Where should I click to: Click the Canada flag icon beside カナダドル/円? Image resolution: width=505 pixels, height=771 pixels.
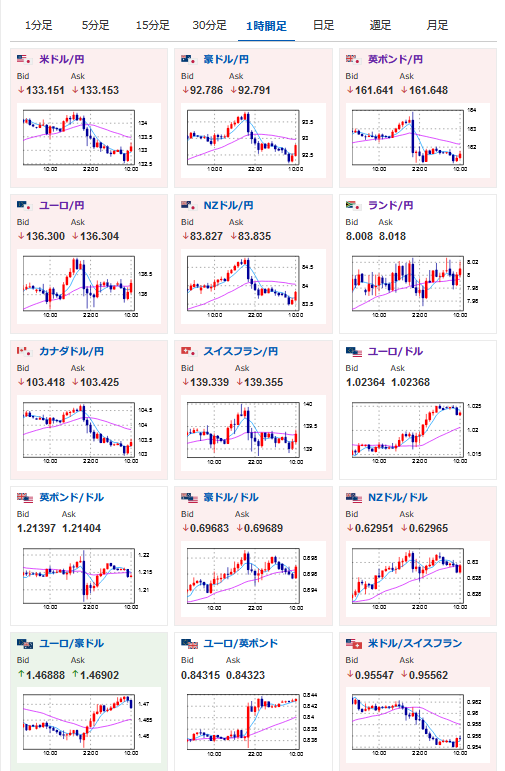25,352
